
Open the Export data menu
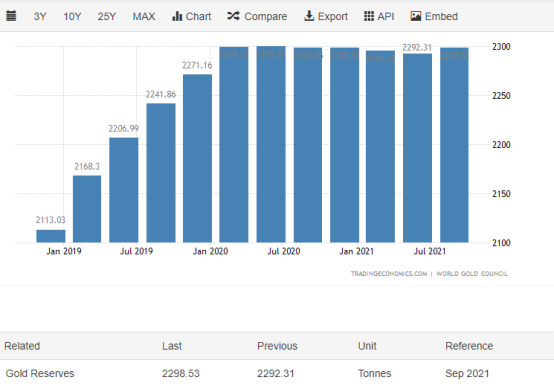326,17
